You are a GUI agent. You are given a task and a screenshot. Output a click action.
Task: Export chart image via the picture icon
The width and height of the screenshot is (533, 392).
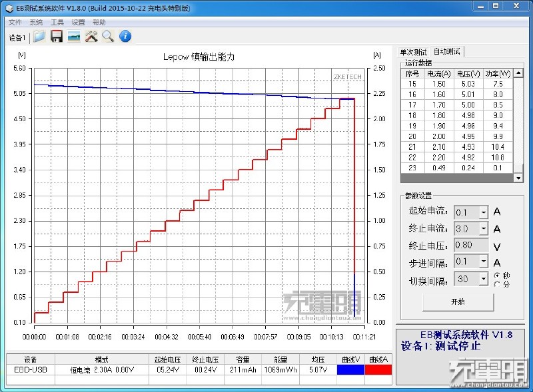(74, 37)
